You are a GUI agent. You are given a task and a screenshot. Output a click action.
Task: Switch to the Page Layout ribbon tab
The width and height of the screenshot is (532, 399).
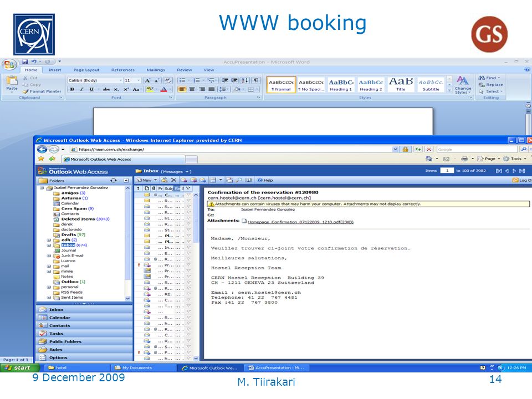[86, 70]
